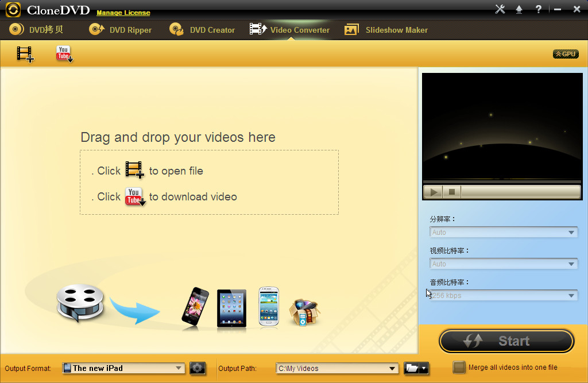This screenshot has width=588, height=383.
Task: Click the YouTube download toolbar icon
Action: (x=64, y=54)
